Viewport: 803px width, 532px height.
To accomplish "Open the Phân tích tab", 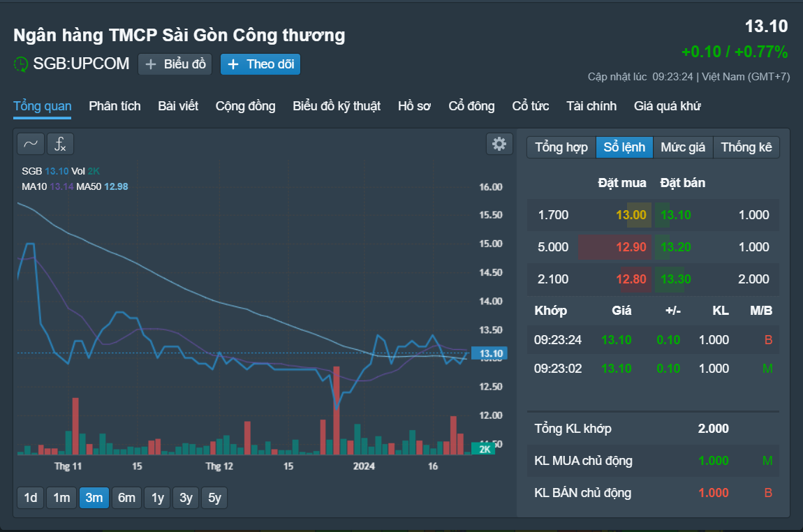I will pyautogui.click(x=115, y=106).
